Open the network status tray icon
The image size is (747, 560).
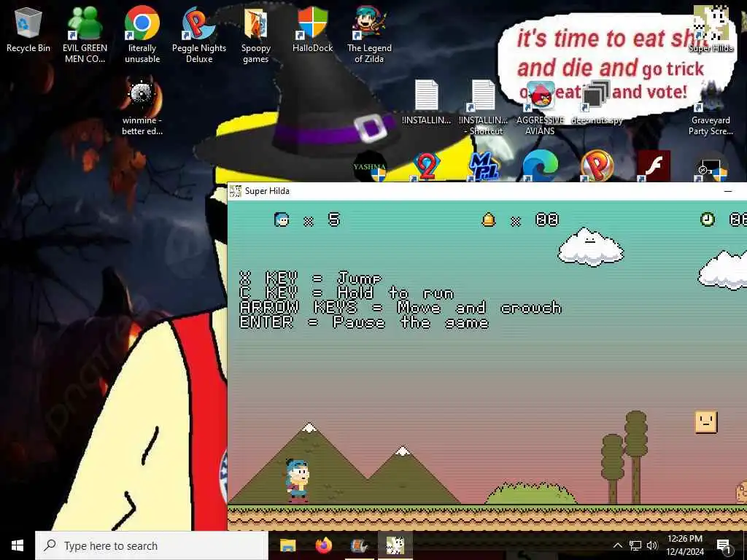coord(635,545)
